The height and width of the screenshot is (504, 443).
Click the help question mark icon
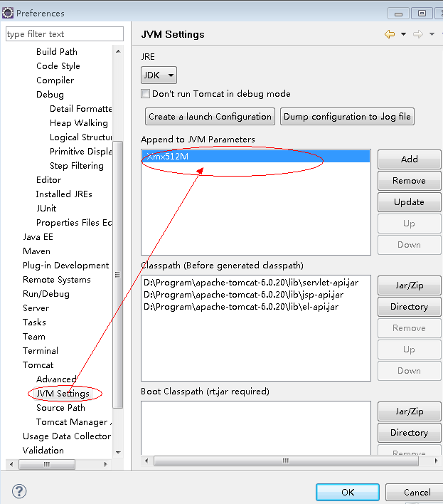19,491
